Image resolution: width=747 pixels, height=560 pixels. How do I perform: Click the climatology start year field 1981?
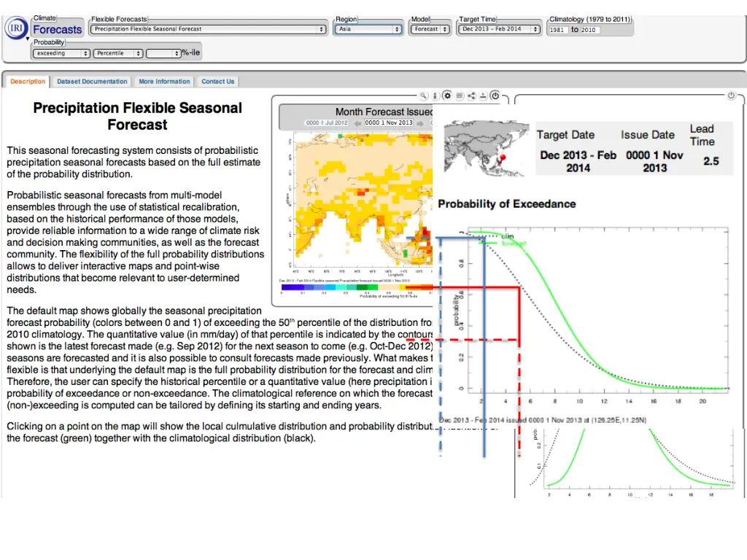click(558, 30)
